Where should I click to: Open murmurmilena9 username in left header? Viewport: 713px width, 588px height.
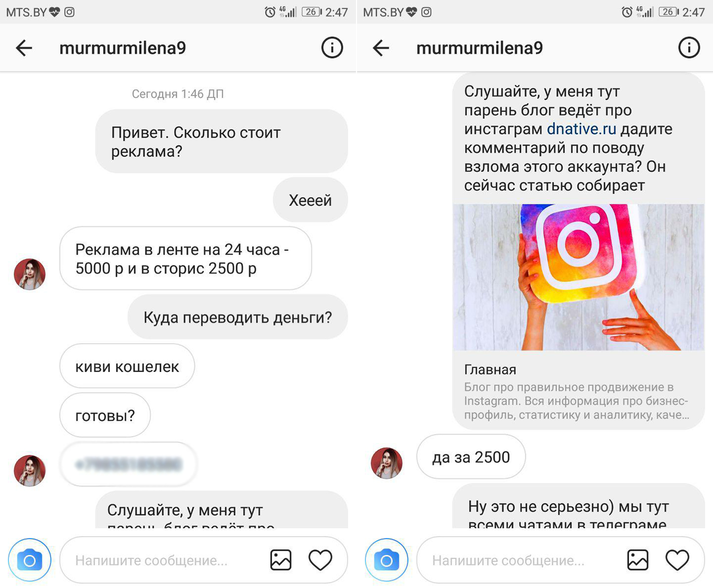123,48
